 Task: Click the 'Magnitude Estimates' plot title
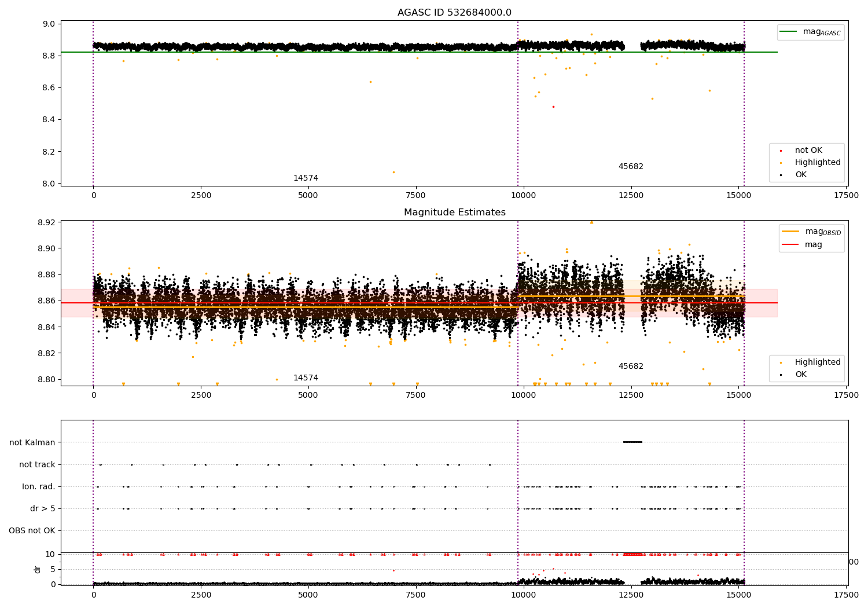(x=454, y=213)
